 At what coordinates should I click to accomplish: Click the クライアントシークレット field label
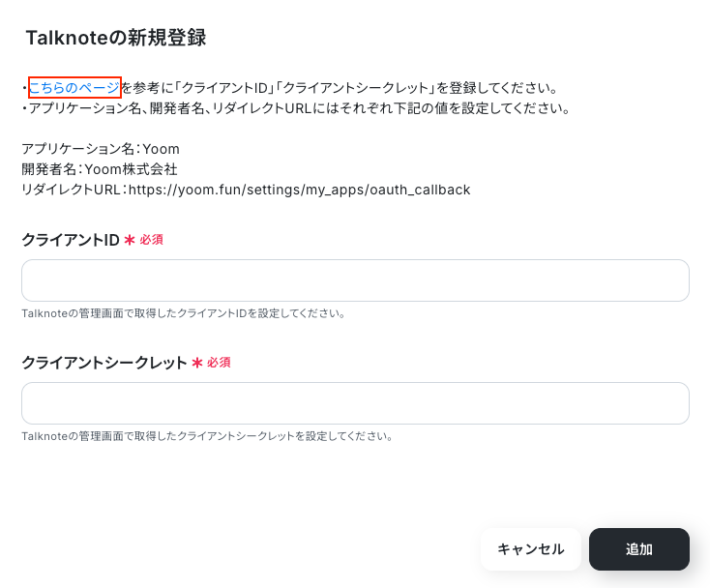point(104,363)
